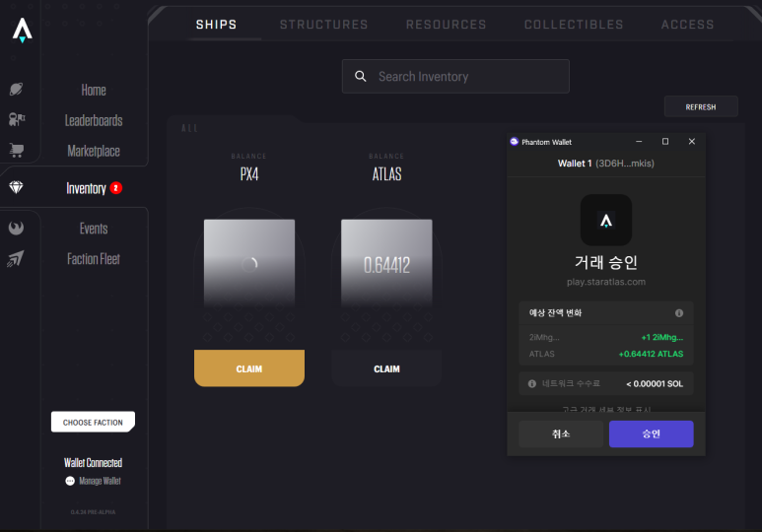Switch to the COLLECTIBLES tab

click(574, 25)
